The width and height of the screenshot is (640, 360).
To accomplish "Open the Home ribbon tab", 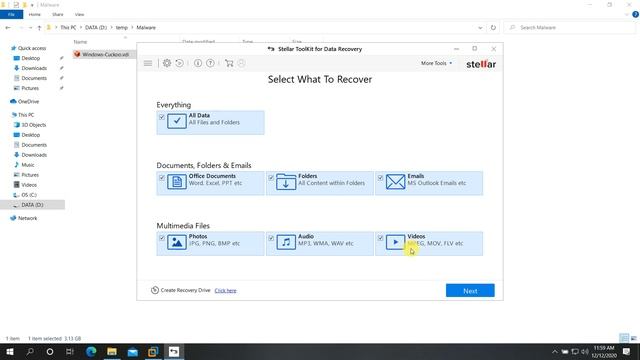I will tap(34, 14).
